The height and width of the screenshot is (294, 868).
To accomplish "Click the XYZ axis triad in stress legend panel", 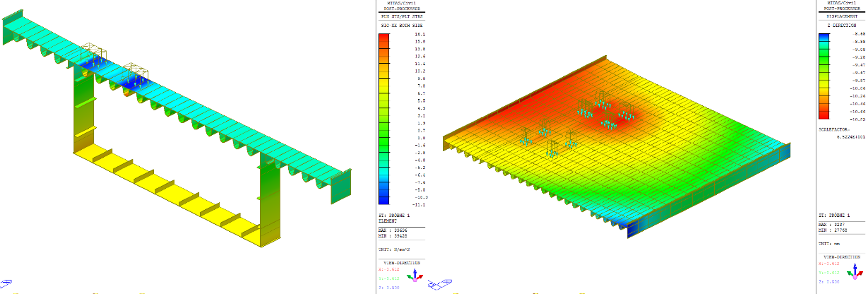I will point(415,275).
